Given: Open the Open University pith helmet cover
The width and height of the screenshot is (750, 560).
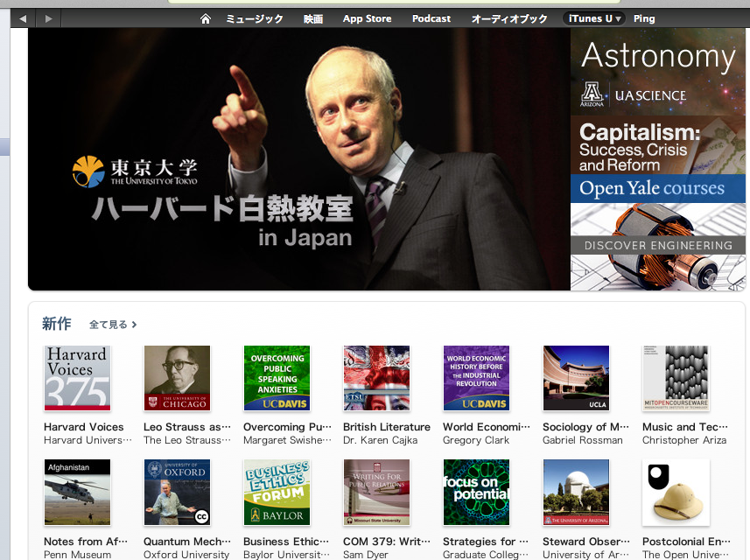Looking at the screenshot, I should pyautogui.click(x=676, y=492).
